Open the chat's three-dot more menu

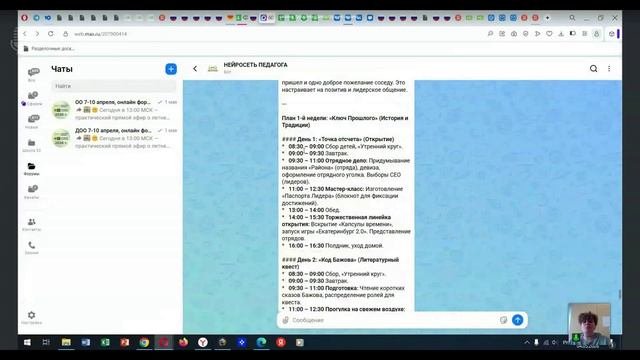coord(609,69)
